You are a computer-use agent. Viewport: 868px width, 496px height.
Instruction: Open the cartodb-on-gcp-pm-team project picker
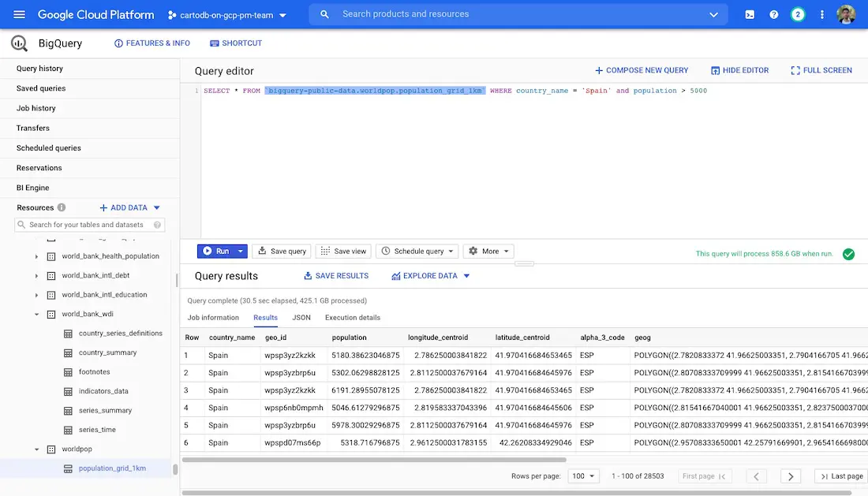pos(223,13)
